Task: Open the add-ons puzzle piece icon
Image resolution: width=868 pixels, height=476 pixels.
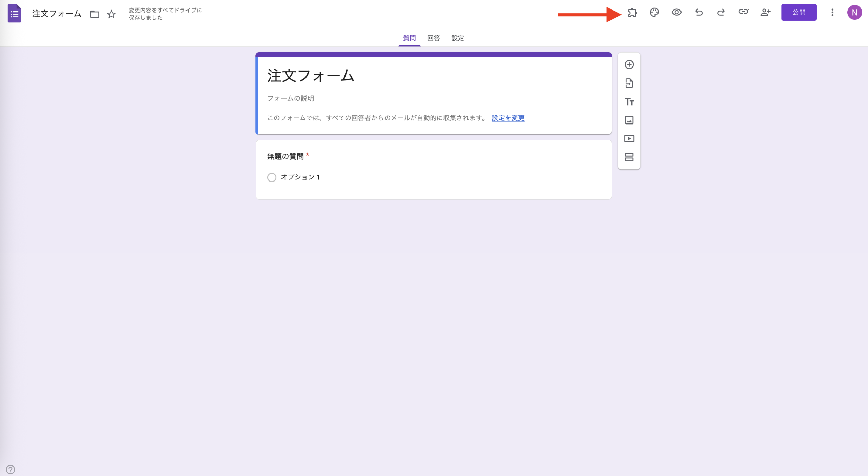Action: (x=632, y=13)
